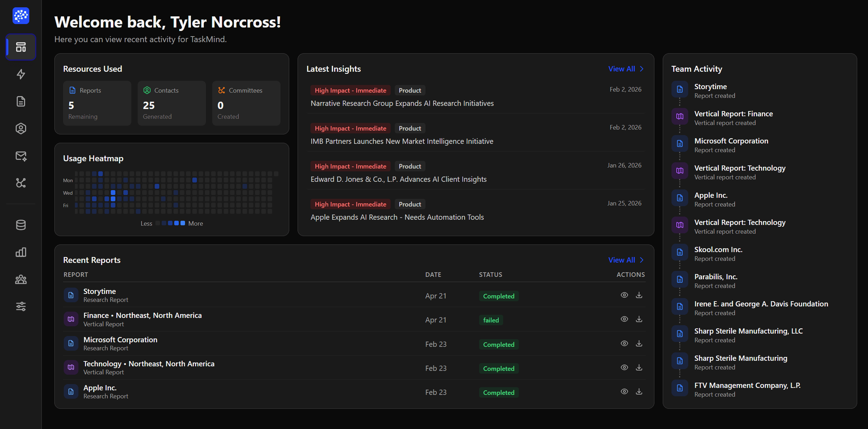Click the TaskMind logo icon
868x429 pixels.
pyautogui.click(x=21, y=16)
